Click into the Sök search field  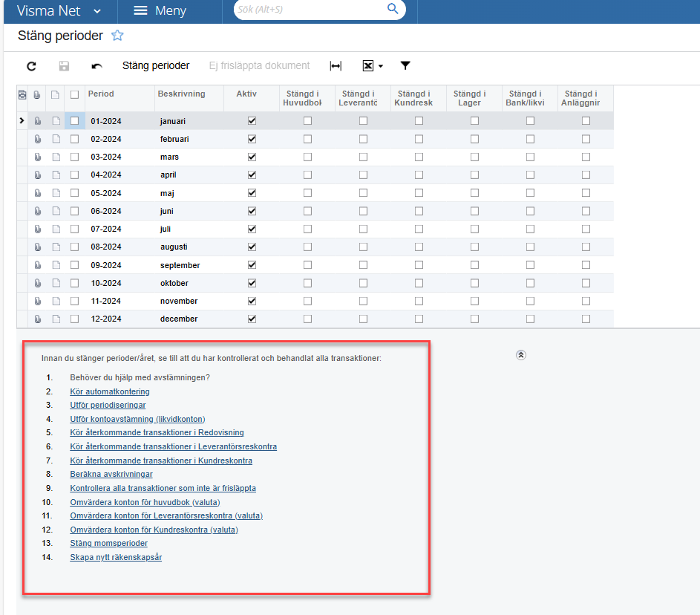308,10
